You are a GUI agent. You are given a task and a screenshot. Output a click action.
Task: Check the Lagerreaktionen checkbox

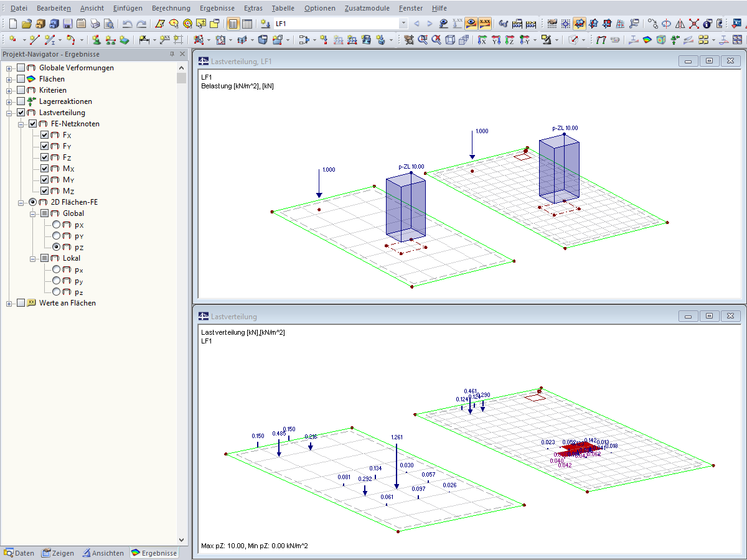[x=21, y=101]
